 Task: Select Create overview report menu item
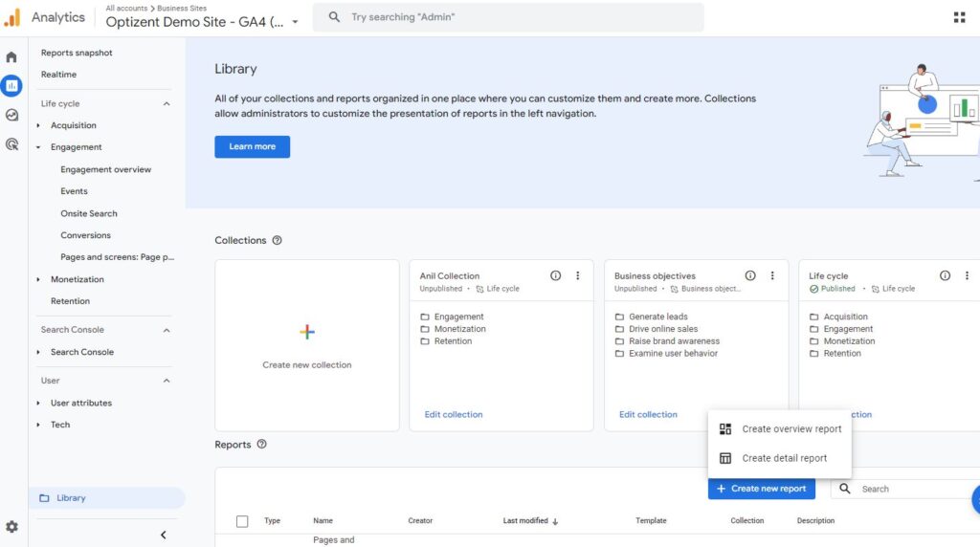[x=791, y=429]
